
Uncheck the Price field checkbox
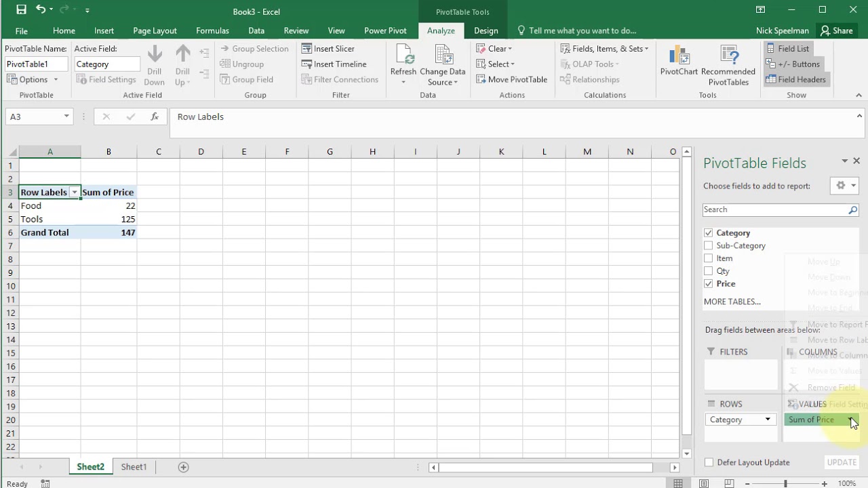coord(709,284)
